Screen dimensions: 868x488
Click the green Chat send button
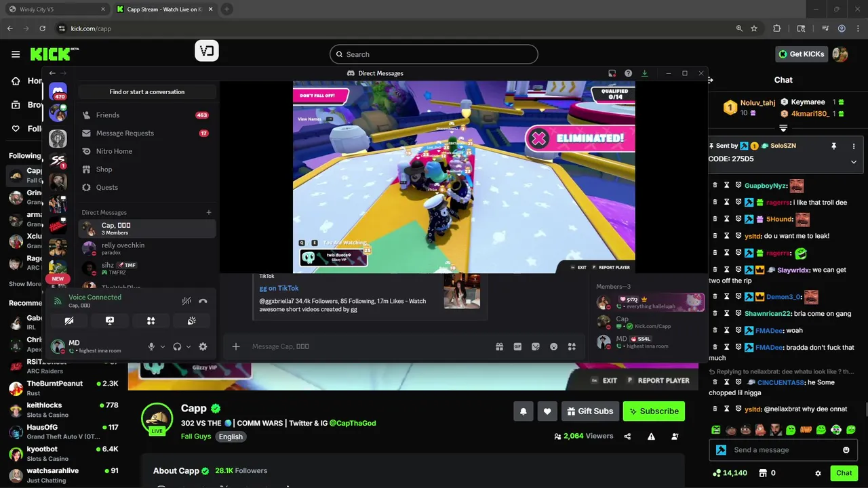point(844,473)
